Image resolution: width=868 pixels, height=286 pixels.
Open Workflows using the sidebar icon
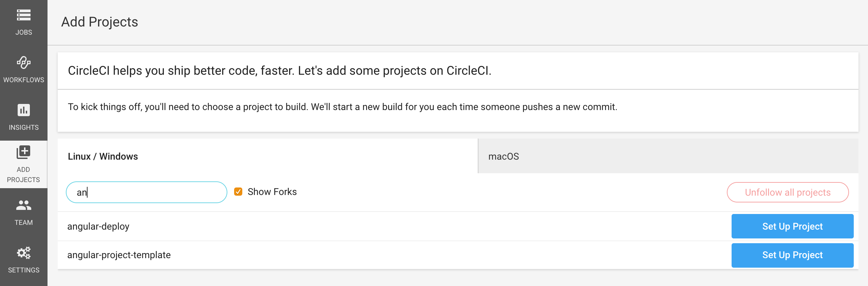point(23,63)
